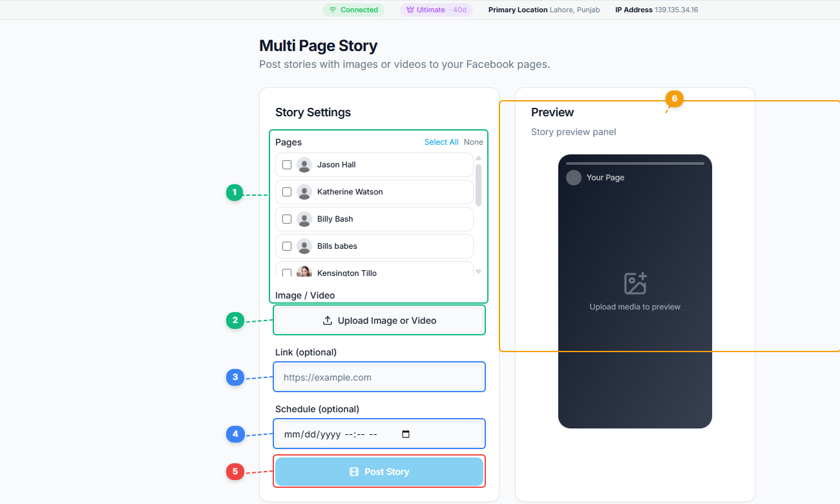Image resolution: width=840 pixels, height=504 pixels.
Task: Click the Link (optional) URL field
Action: click(379, 377)
